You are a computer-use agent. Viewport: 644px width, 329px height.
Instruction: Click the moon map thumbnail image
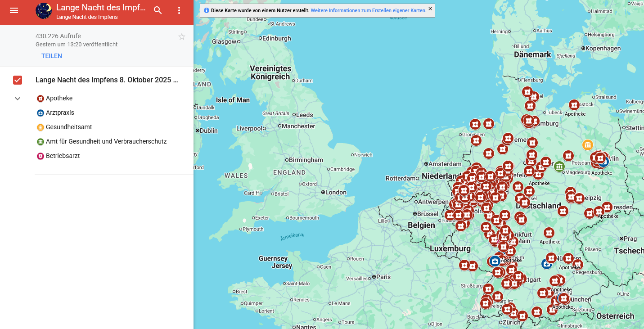tap(44, 11)
